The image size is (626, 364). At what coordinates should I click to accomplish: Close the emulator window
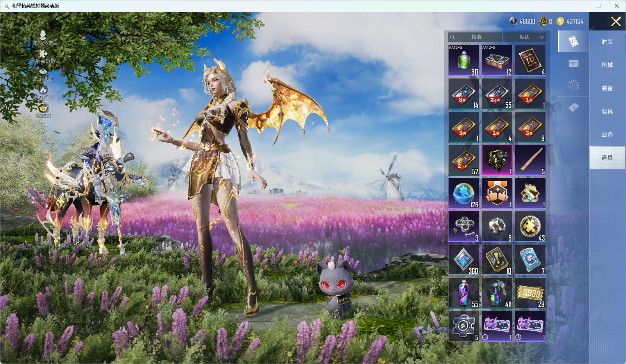(x=617, y=6)
